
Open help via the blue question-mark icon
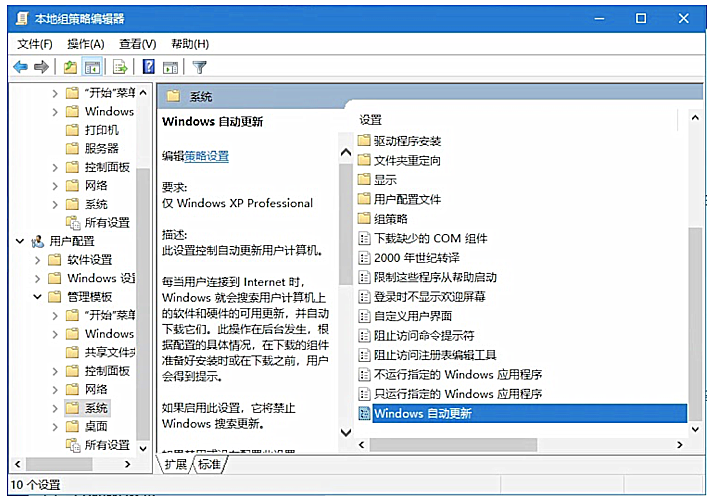coord(148,67)
